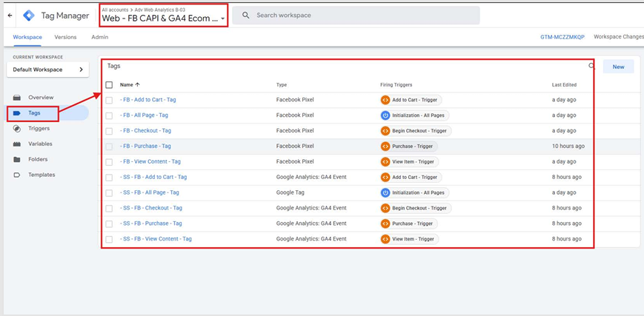Click the Variables icon in the sidebar
644x316 pixels.
pyautogui.click(x=17, y=144)
